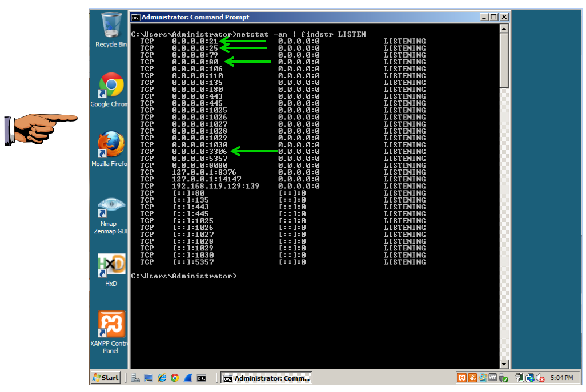Click the 0.0.0.0:80 local address

point(195,62)
